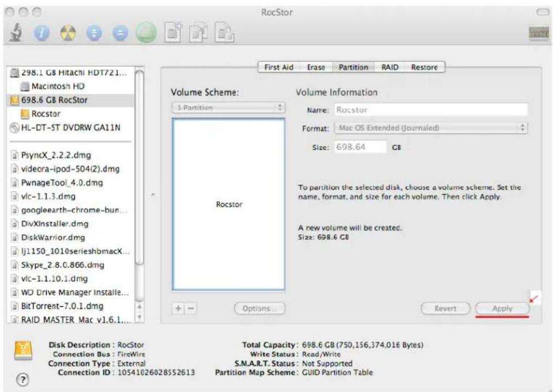Open Format Mac OS Extended dropdown

point(431,128)
